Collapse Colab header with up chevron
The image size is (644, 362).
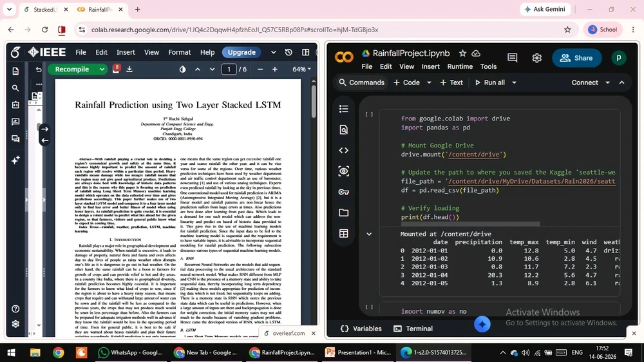[622, 82]
